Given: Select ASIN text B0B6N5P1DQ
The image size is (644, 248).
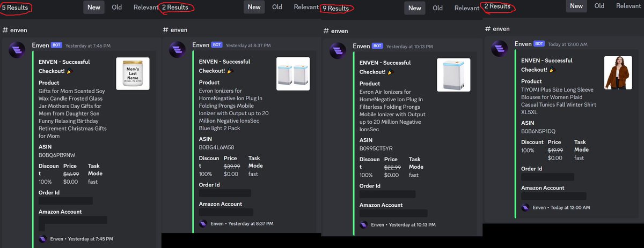Looking at the screenshot, I should 538,131.
